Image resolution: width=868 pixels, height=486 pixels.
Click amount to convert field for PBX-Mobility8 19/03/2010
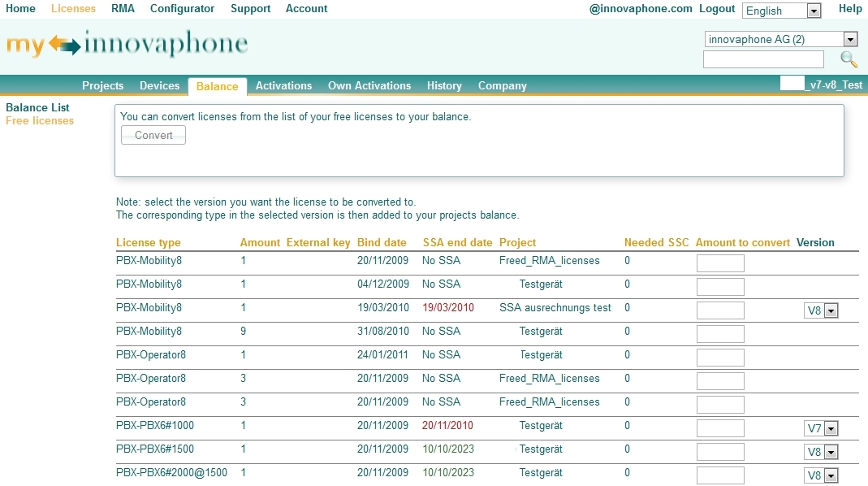coord(720,310)
